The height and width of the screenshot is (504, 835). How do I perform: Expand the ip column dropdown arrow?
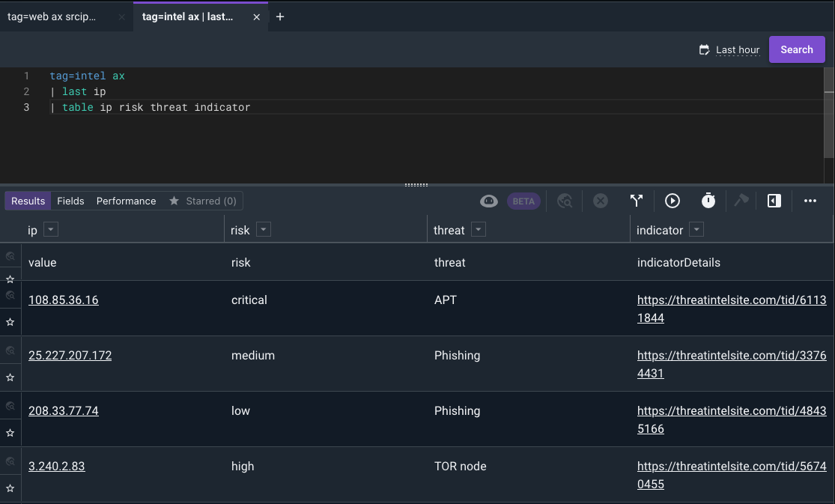[x=51, y=230]
